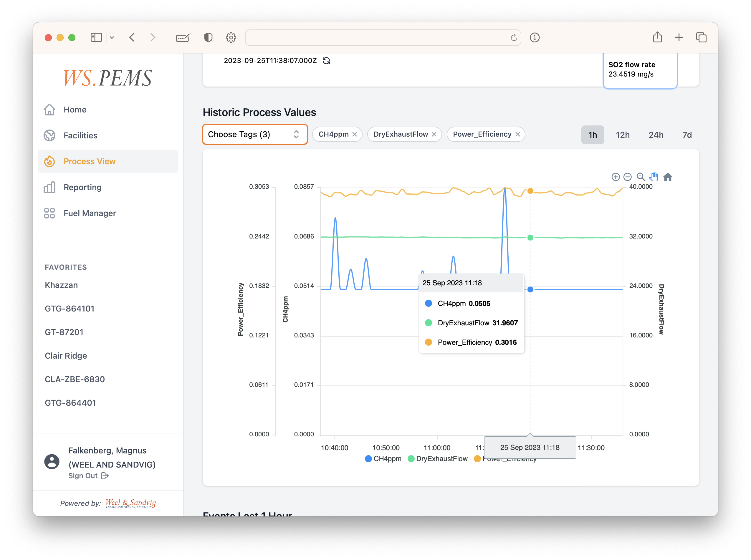Click the Sign Out link

(x=83, y=475)
